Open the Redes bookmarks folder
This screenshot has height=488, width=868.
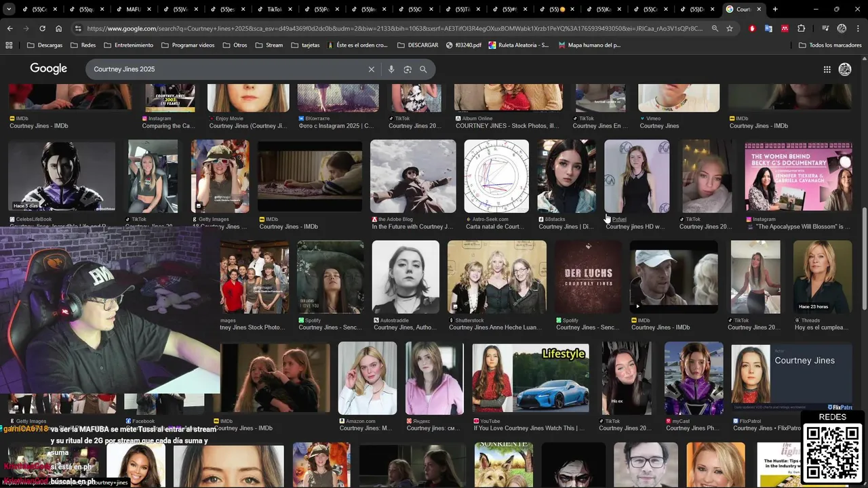coord(83,45)
